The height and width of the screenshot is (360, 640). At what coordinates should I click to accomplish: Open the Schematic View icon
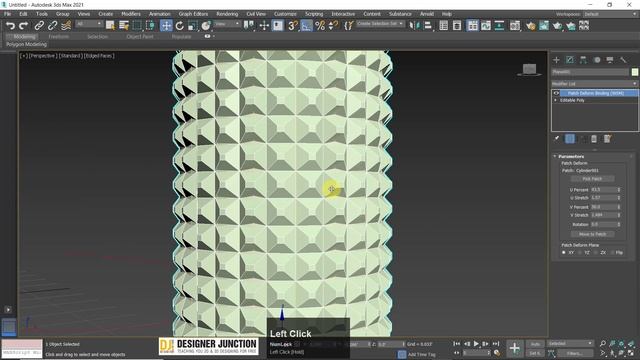tap(499, 26)
